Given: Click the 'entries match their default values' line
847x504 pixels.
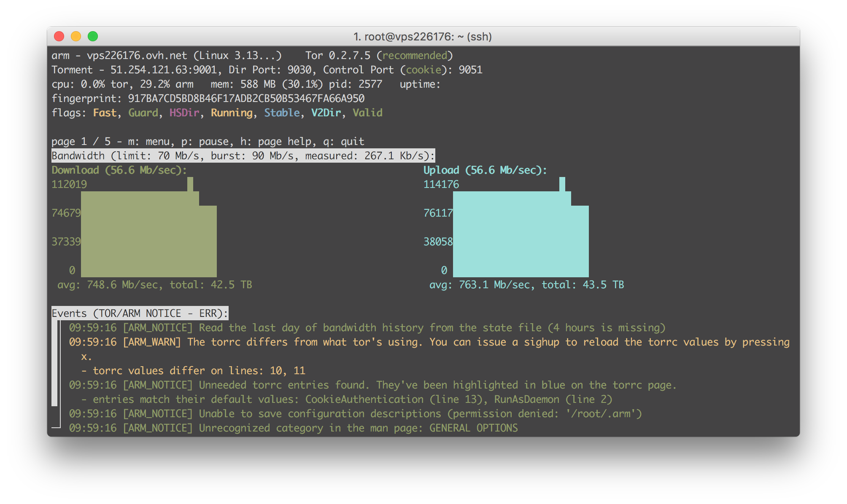Looking at the screenshot, I should 346,399.
